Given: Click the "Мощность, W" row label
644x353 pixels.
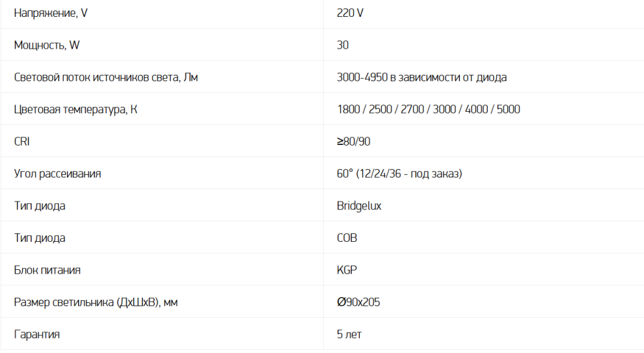Looking at the screenshot, I should pyautogui.click(x=47, y=45).
